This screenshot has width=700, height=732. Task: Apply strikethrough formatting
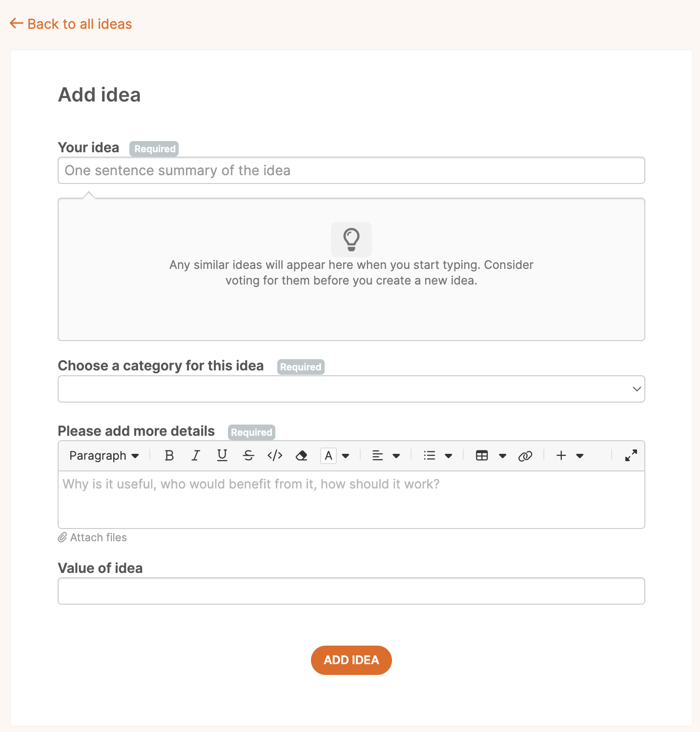[248, 455]
